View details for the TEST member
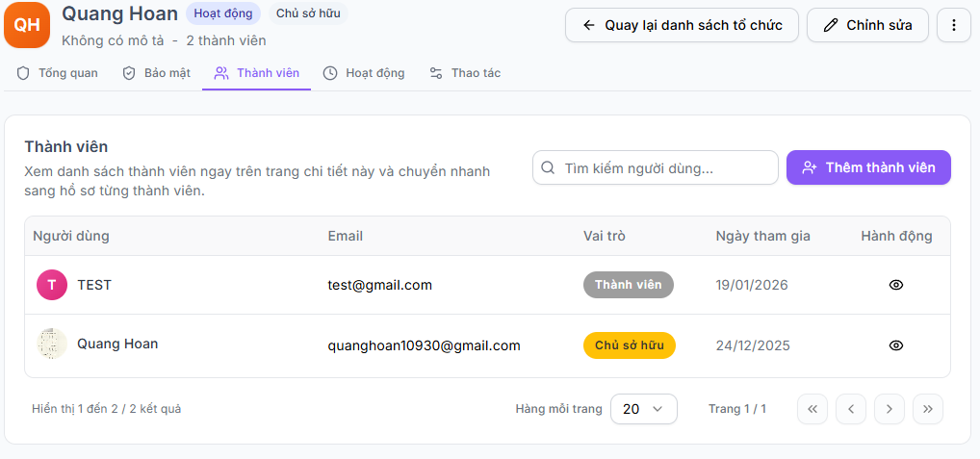 pyautogui.click(x=896, y=285)
